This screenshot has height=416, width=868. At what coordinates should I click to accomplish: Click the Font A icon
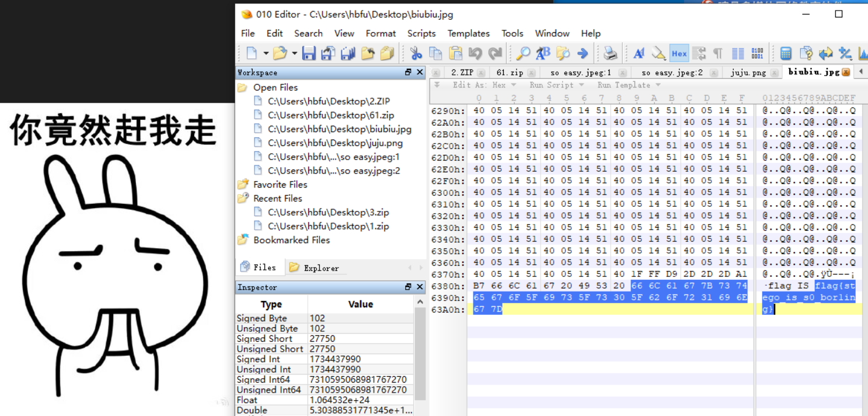coord(639,54)
